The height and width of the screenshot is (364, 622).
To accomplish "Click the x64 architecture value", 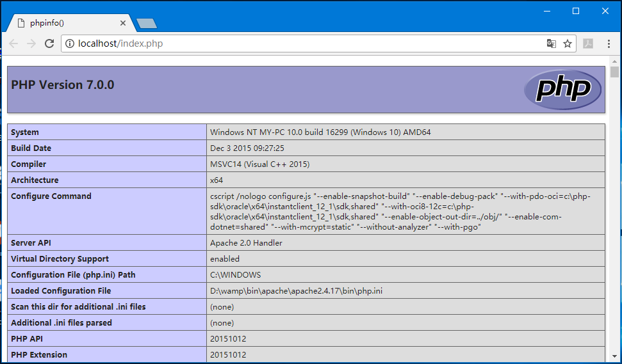I will tap(217, 180).
